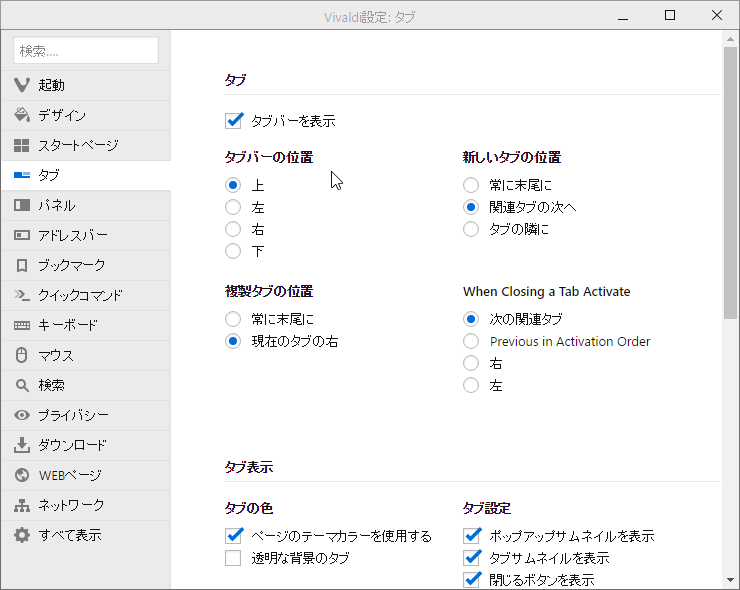Select 常に末尾に under 新しいタブの位置

(x=471, y=185)
